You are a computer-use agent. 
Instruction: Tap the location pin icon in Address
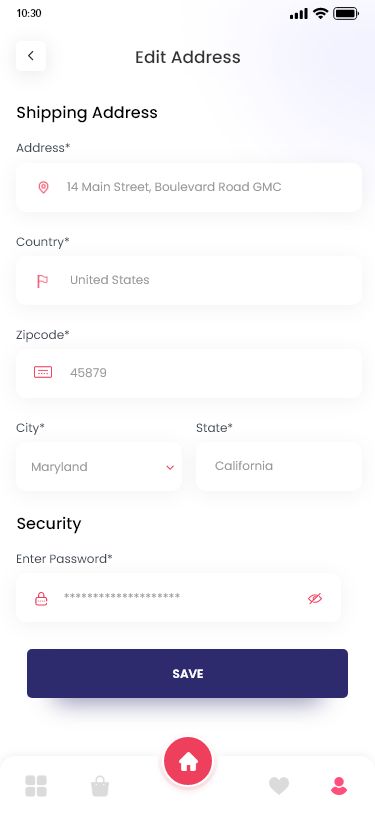coord(43,187)
